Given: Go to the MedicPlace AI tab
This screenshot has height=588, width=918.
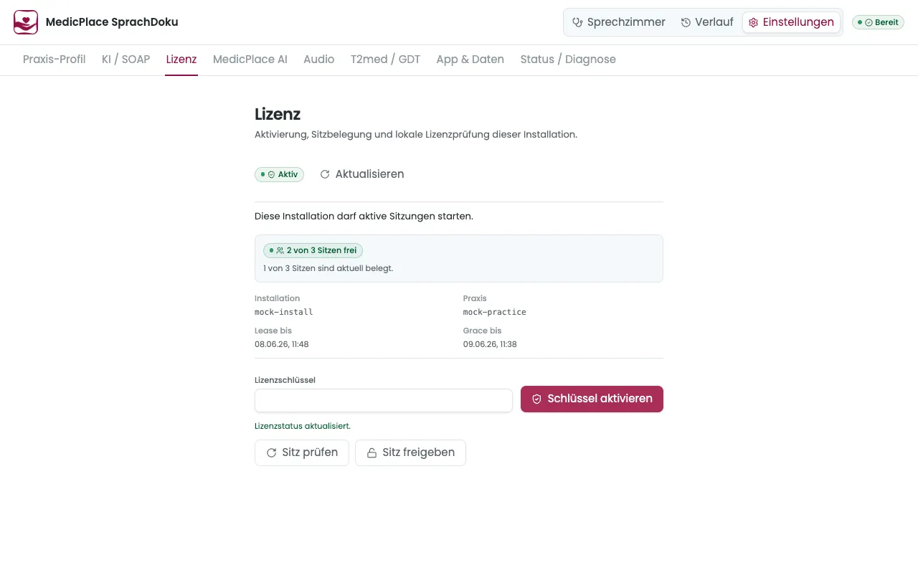Looking at the screenshot, I should coord(250,60).
